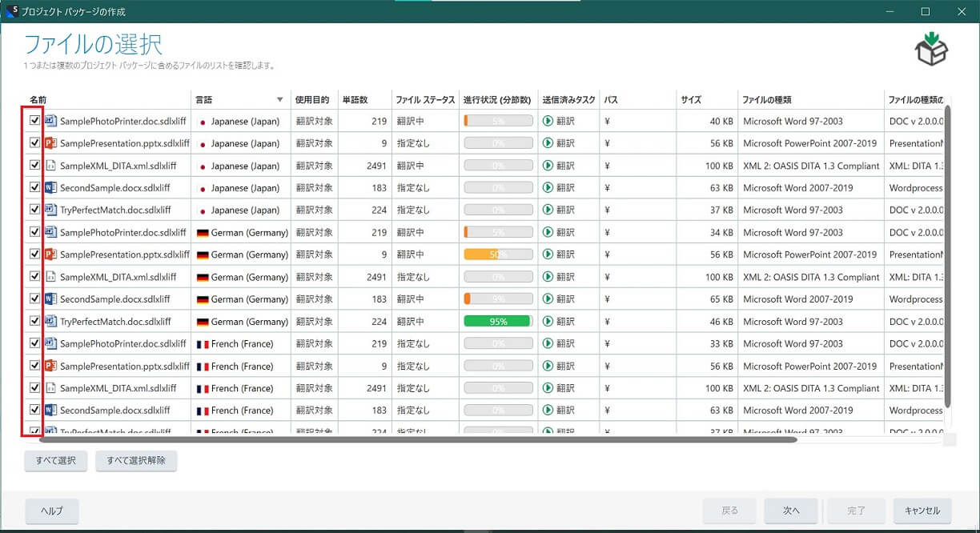Open the 言語 column filter dropdown arrow
Viewport: 980px width, 533px height.
pos(279,100)
